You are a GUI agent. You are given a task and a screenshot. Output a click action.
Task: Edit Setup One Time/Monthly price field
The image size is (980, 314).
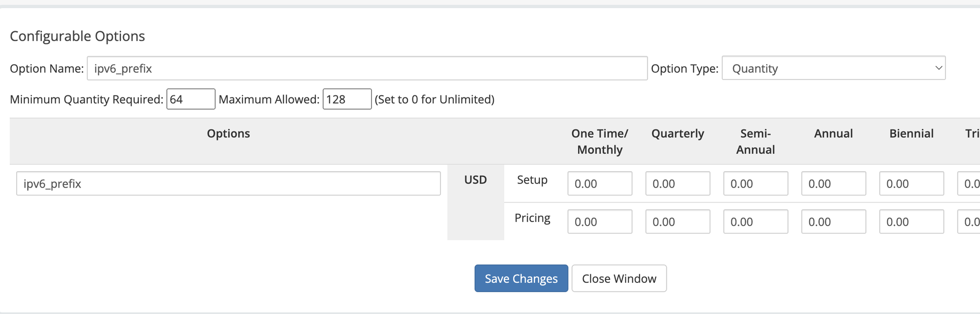pyautogui.click(x=600, y=184)
